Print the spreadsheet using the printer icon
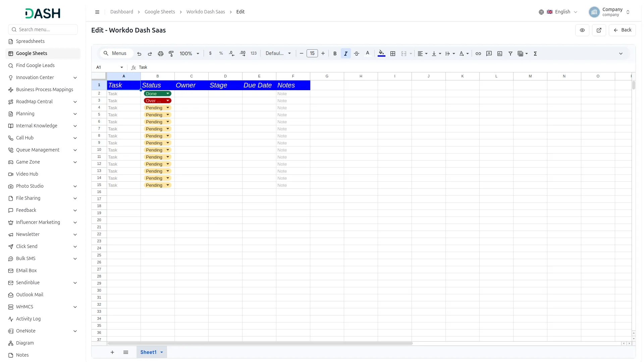Image resolution: width=644 pixels, height=362 pixels. pos(161,54)
